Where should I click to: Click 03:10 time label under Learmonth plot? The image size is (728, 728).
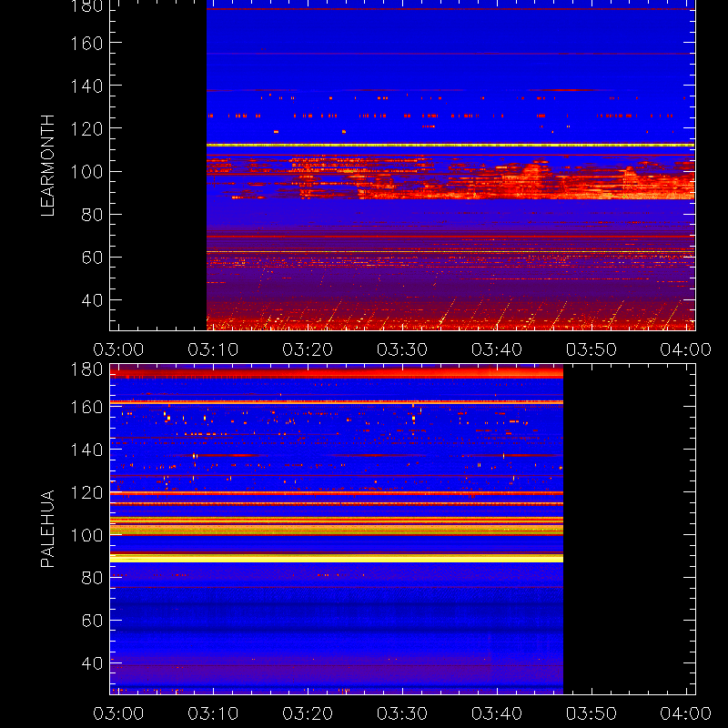click(x=213, y=349)
